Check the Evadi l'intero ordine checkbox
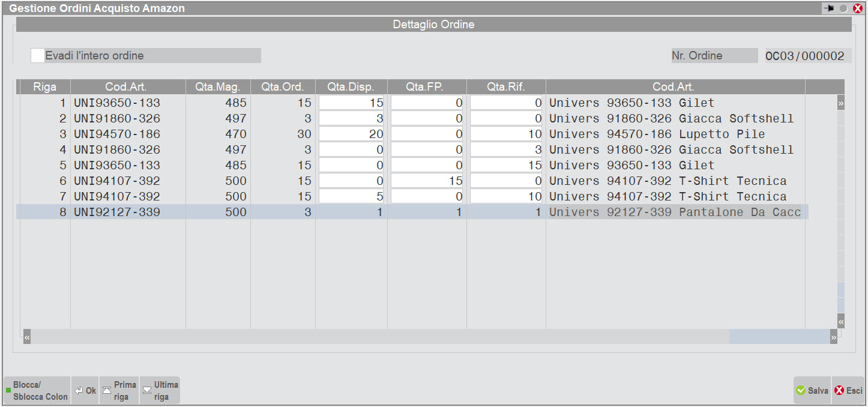 coord(37,55)
